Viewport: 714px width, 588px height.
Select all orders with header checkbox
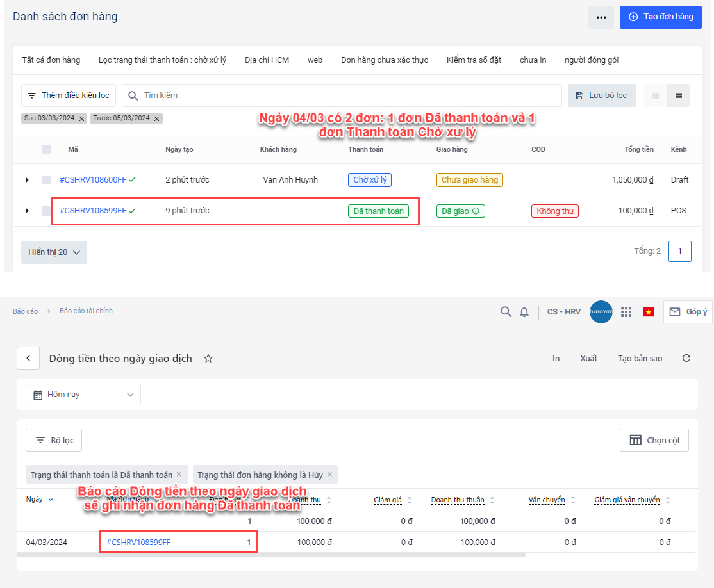[x=46, y=150]
